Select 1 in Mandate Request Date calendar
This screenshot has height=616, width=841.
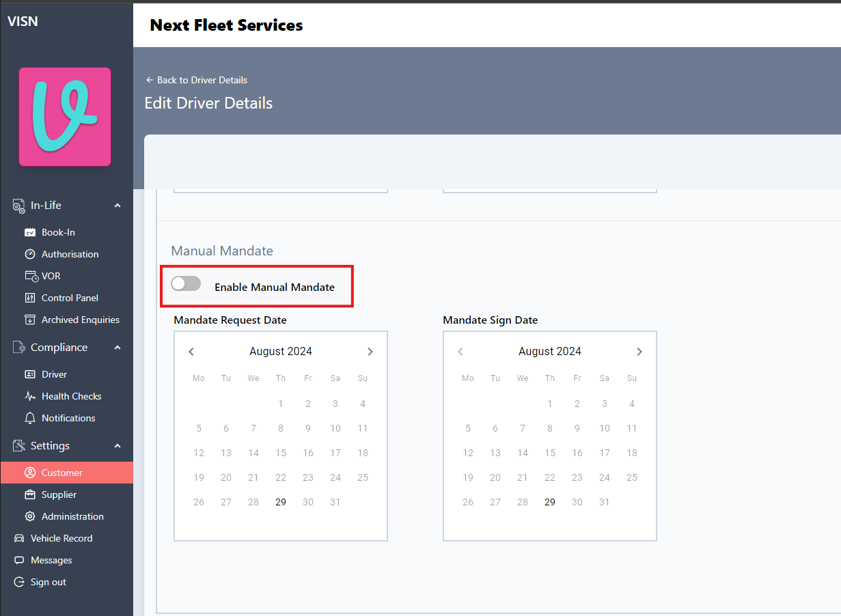coord(281,404)
